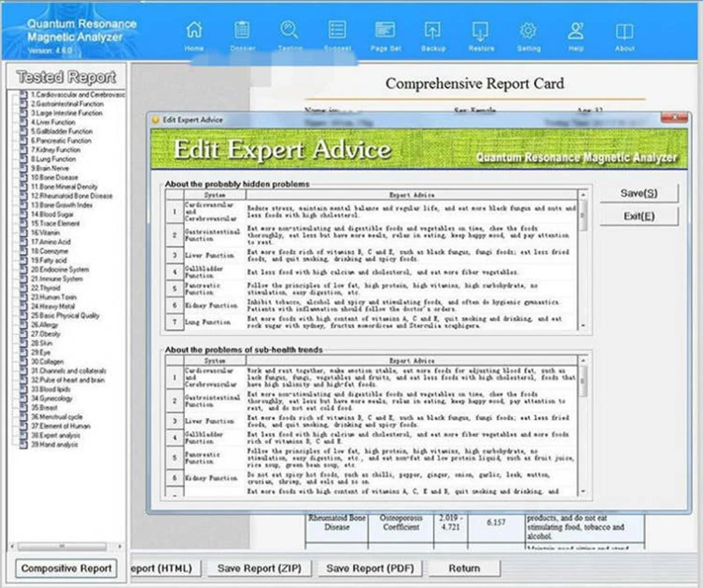Select 39.Hand analysis in tree
The image size is (703, 588).
point(54,445)
